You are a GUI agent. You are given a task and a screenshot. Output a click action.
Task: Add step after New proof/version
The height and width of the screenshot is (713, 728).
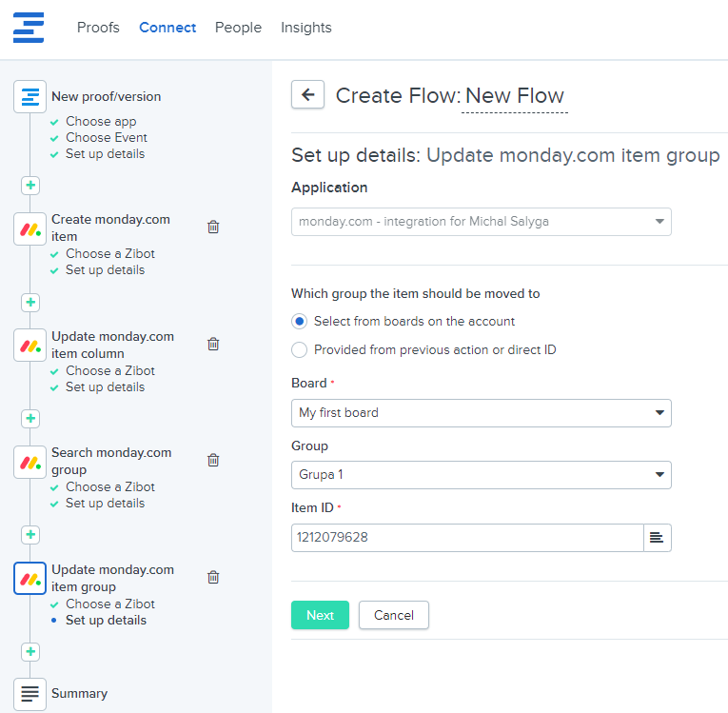pyautogui.click(x=30, y=185)
